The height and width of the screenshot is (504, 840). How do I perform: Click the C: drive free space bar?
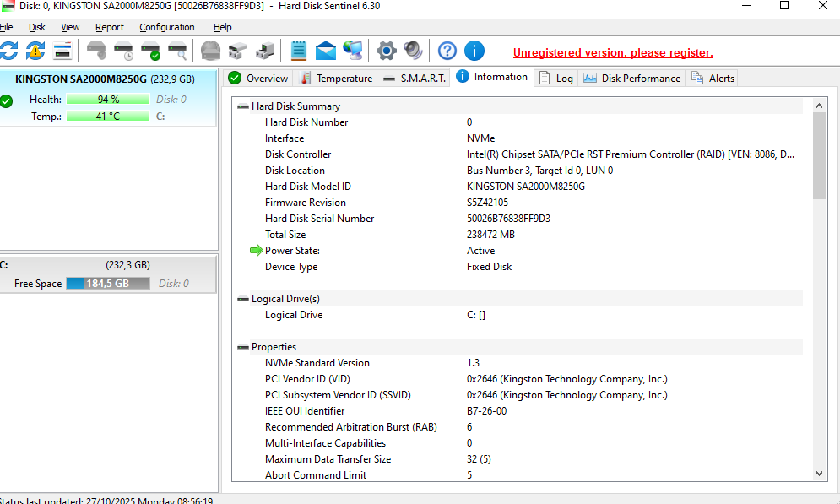[x=108, y=284]
